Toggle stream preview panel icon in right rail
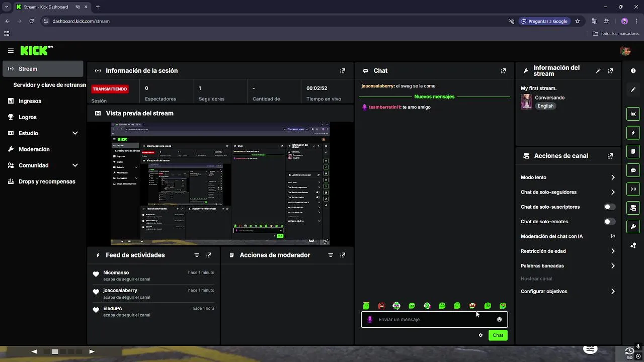The height and width of the screenshot is (362, 644). [x=633, y=114]
